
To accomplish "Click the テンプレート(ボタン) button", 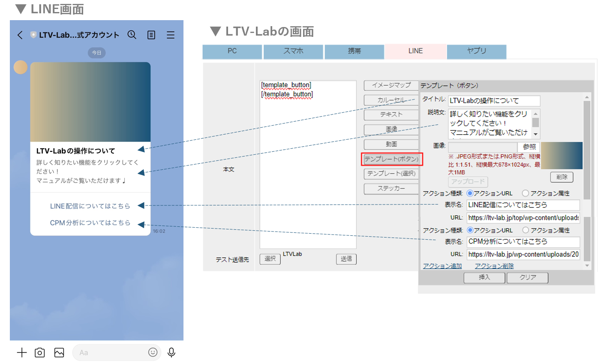I will point(391,159).
